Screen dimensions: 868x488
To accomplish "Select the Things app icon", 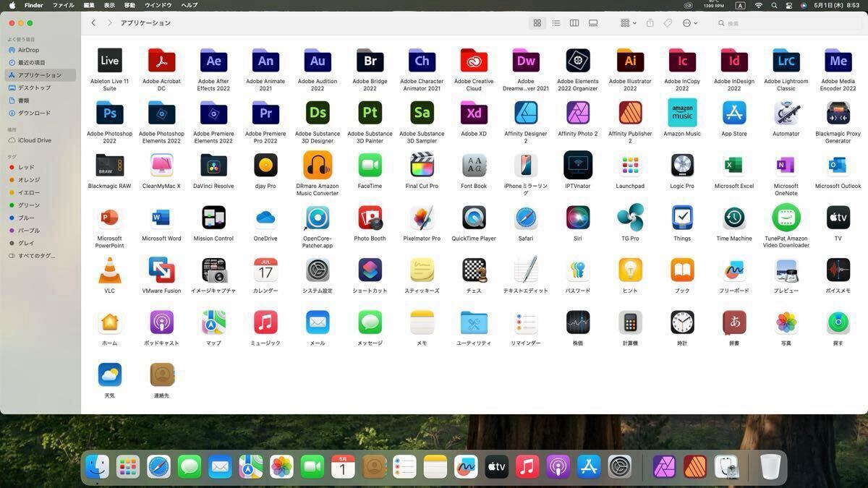I will (682, 218).
